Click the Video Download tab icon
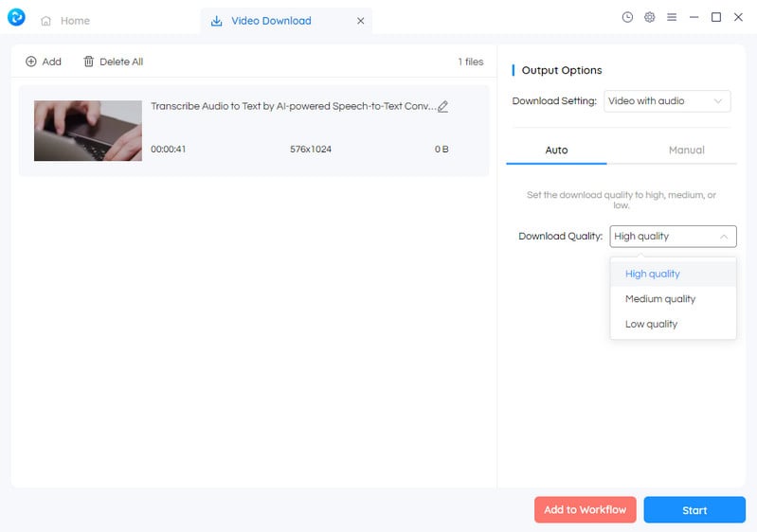757x532 pixels. [x=217, y=21]
